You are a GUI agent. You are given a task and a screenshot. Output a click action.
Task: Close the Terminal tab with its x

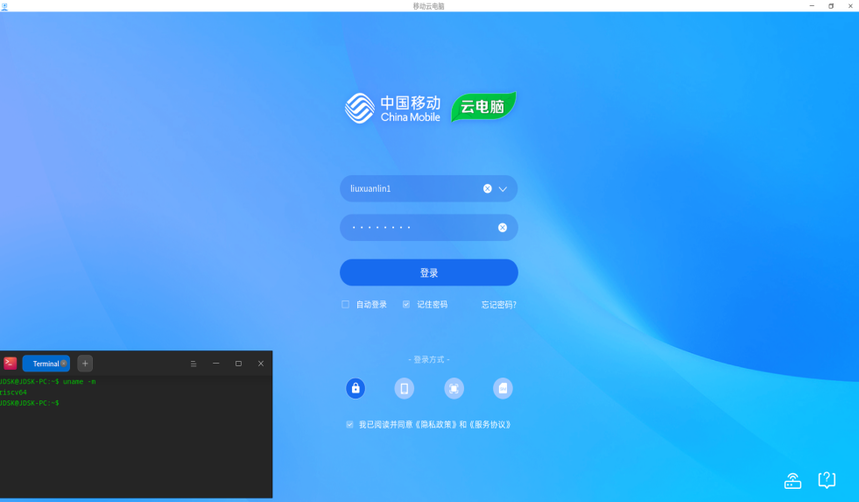tap(64, 363)
